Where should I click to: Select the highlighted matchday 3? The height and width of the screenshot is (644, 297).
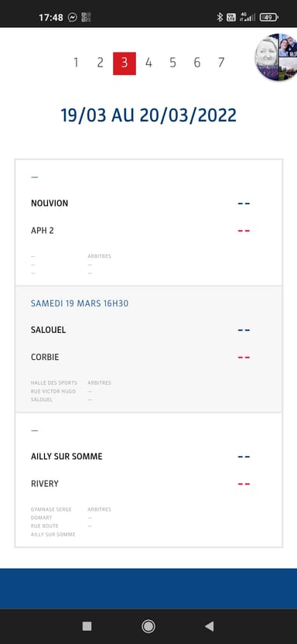pos(125,63)
